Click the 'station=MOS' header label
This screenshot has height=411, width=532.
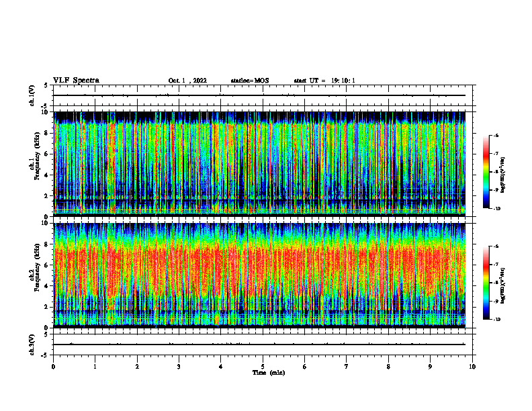coord(250,81)
